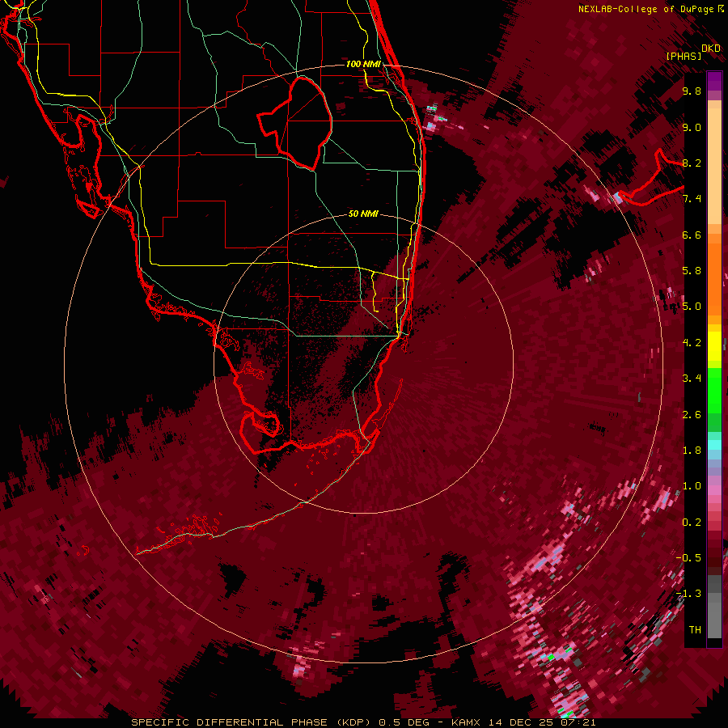Pick the peach segment beside 8.2
This screenshot has height=728, width=728.
coord(714,167)
